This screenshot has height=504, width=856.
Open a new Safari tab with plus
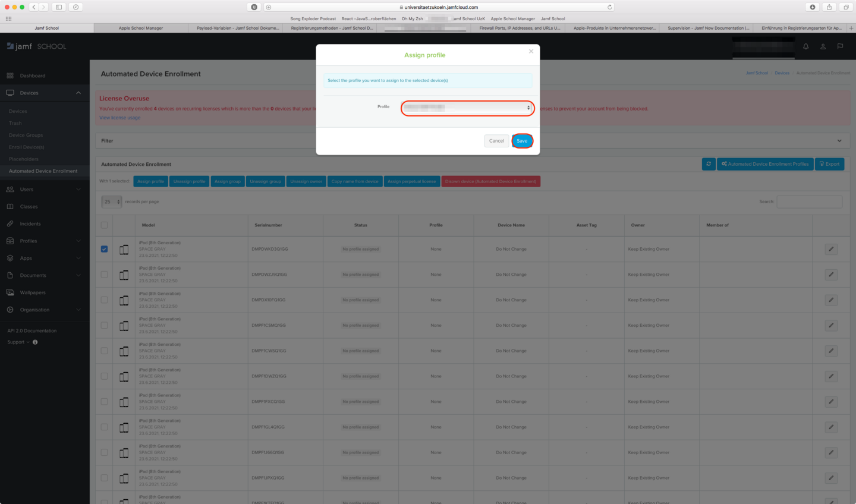coord(851,28)
